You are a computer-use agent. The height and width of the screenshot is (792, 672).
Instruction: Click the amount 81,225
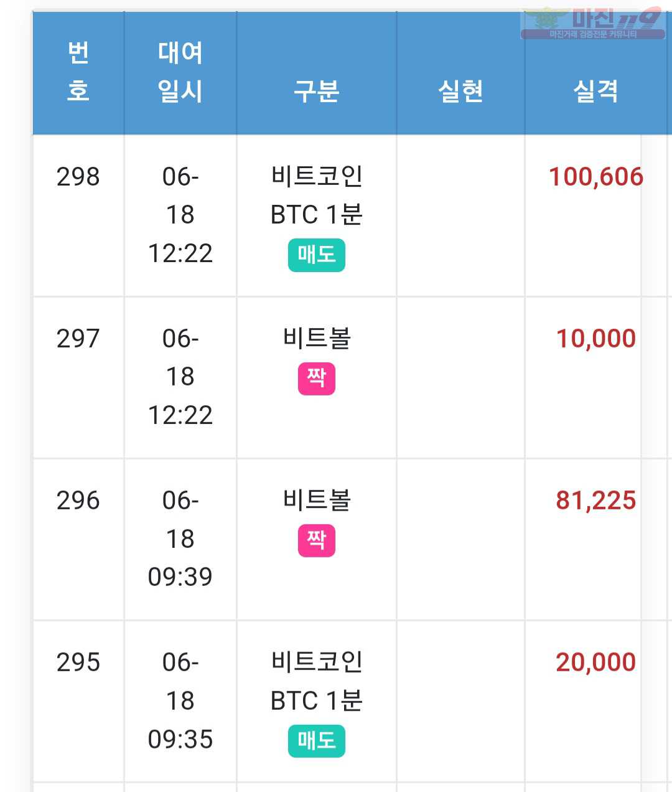(595, 501)
